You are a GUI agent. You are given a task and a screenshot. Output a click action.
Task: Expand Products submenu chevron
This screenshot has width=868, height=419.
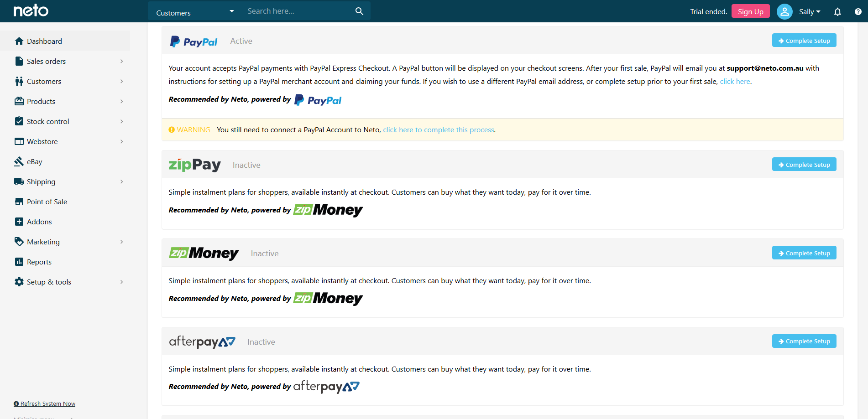click(x=122, y=101)
